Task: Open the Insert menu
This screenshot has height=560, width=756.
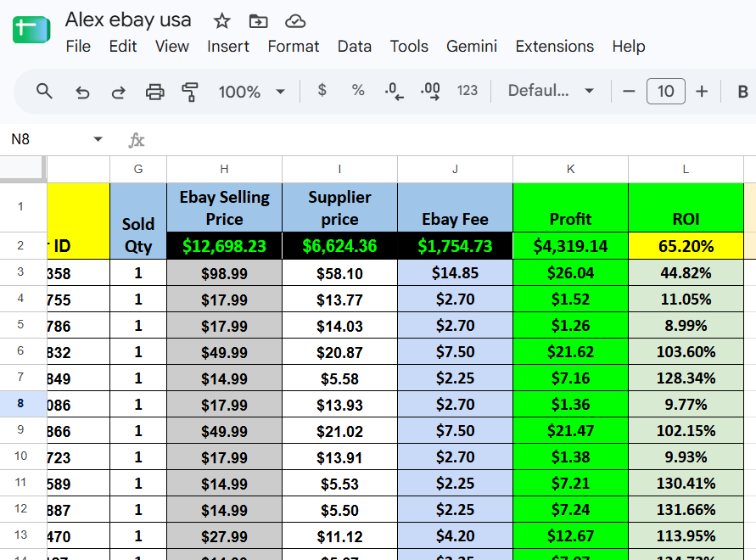Action: pyautogui.click(x=228, y=47)
